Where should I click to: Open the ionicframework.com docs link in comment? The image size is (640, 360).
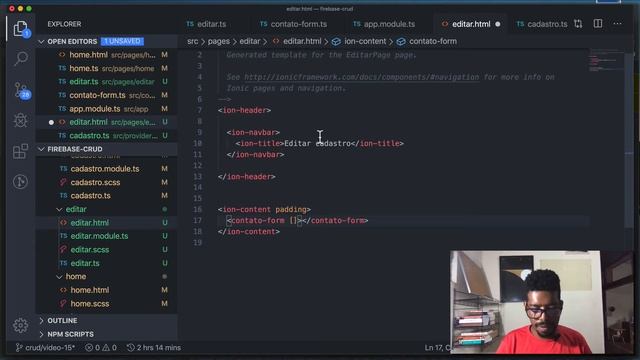tap(362, 77)
